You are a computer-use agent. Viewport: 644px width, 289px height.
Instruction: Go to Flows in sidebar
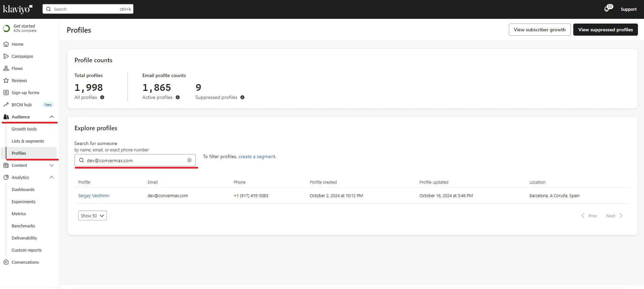point(17,69)
